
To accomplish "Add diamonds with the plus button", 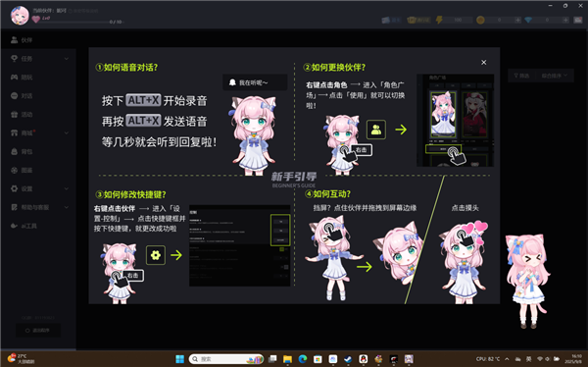I will pyautogui.click(x=565, y=20).
